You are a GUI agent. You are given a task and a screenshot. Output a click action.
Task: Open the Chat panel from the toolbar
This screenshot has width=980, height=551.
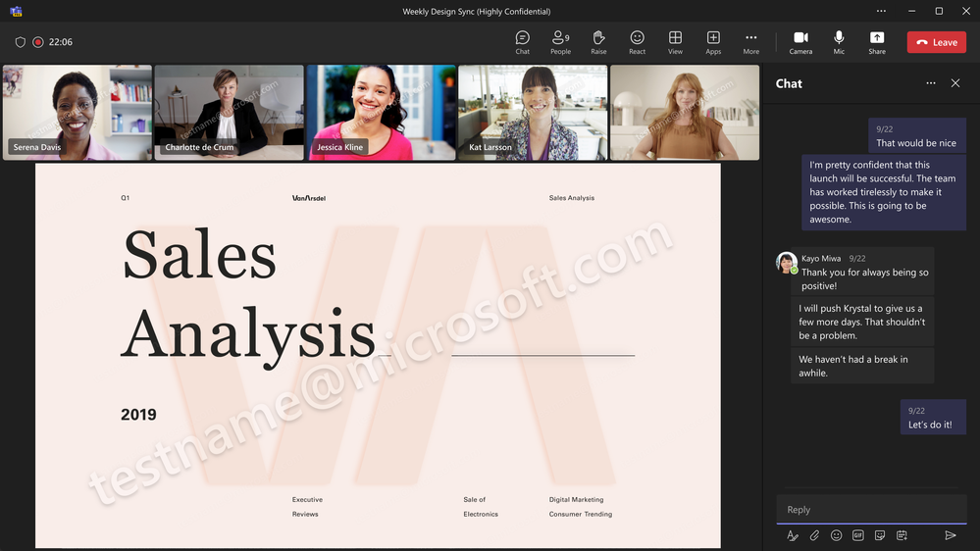pyautogui.click(x=523, y=42)
